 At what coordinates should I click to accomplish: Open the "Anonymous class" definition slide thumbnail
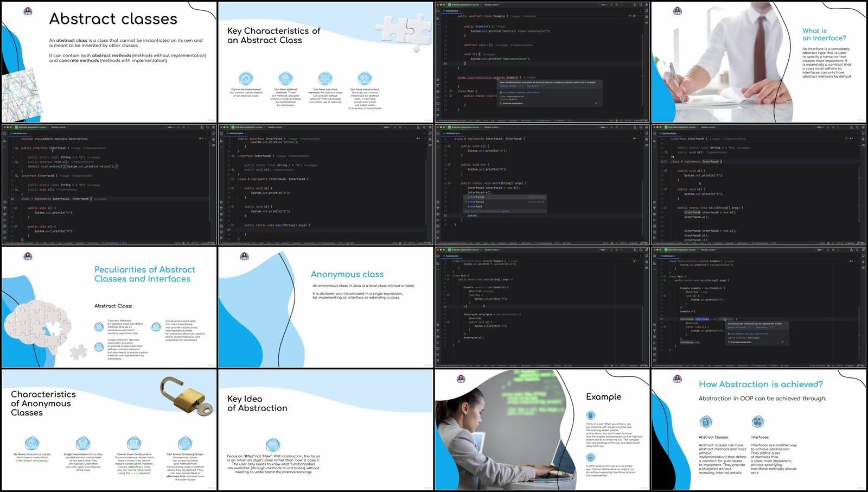point(325,307)
